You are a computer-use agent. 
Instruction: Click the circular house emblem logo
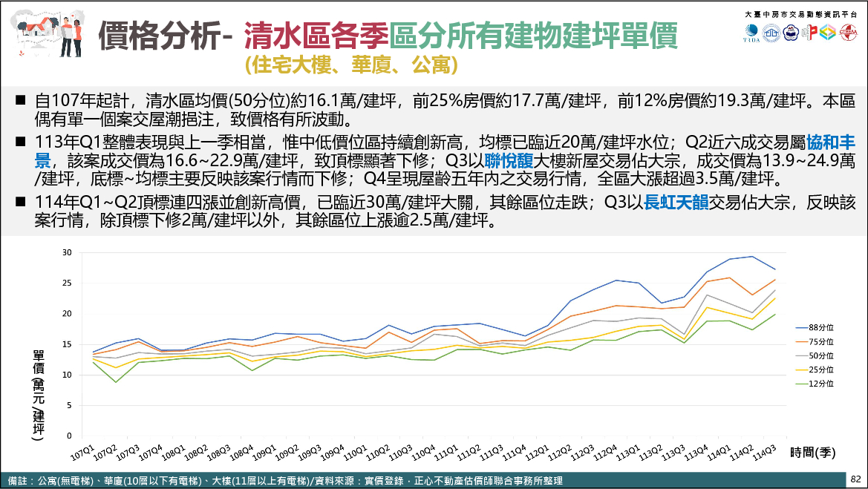tap(772, 33)
